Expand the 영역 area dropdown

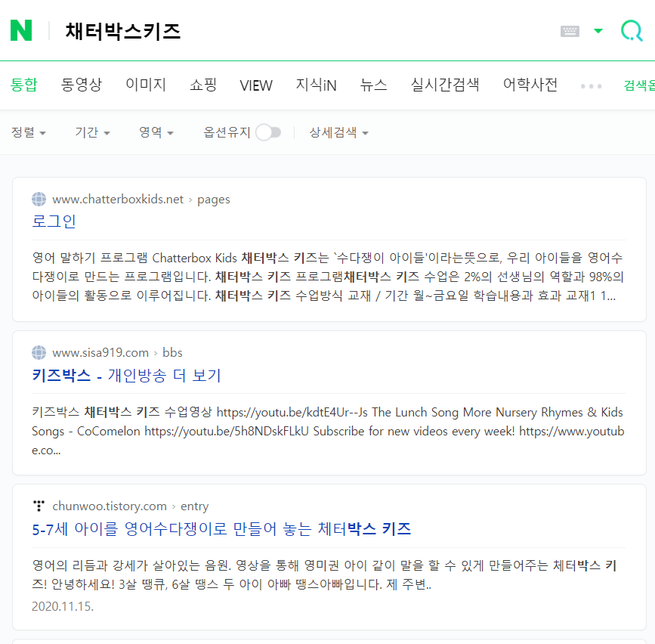[x=156, y=132]
